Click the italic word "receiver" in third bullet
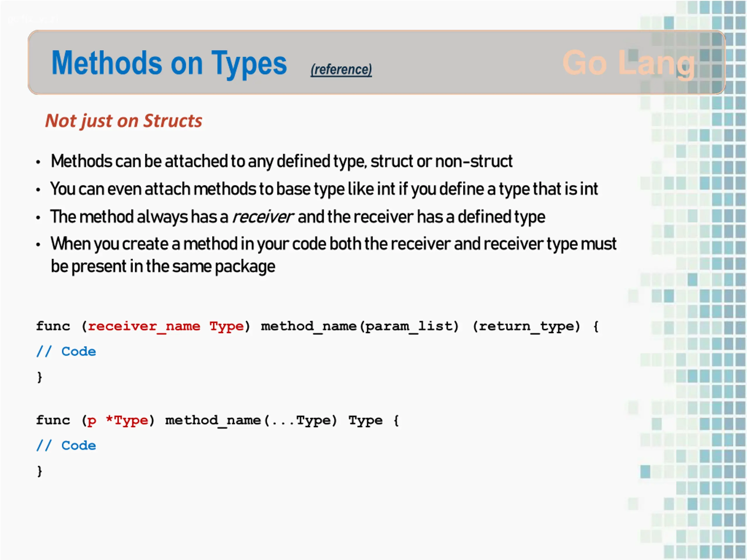Image resolution: width=747 pixels, height=560 pixels. 262,217
